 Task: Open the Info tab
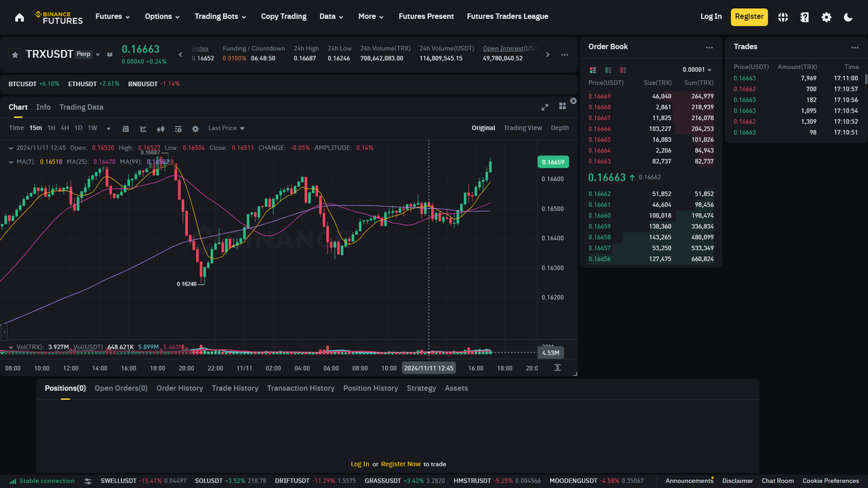43,107
